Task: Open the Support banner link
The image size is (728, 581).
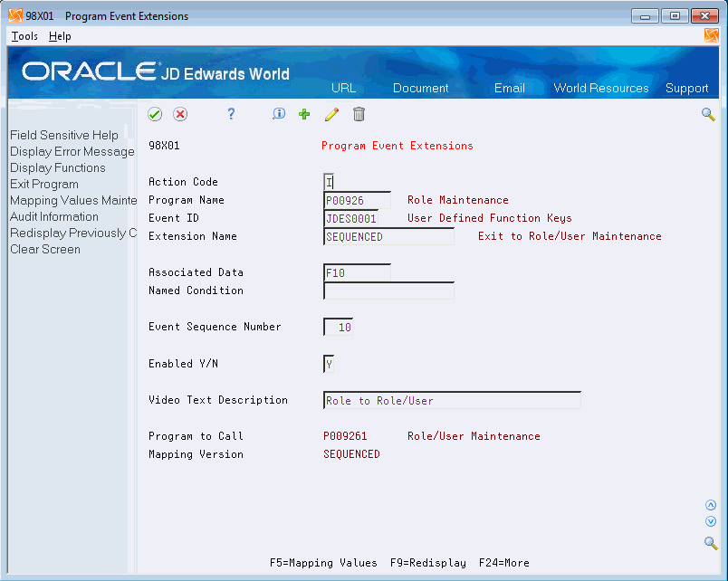Action: click(686, 88)
